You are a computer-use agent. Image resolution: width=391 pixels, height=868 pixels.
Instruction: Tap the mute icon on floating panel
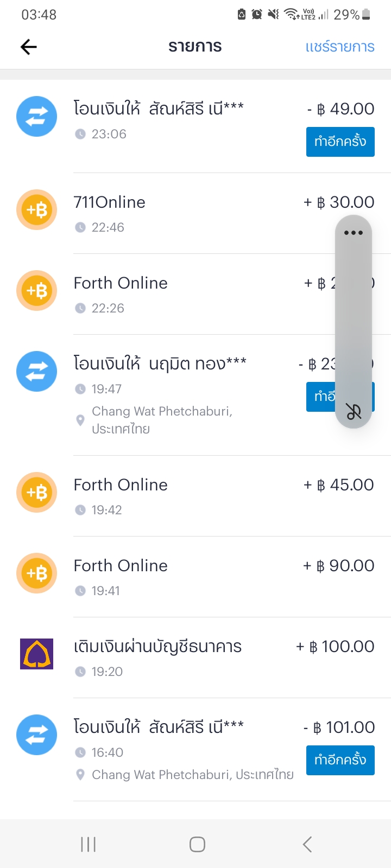tap(354, 412)
